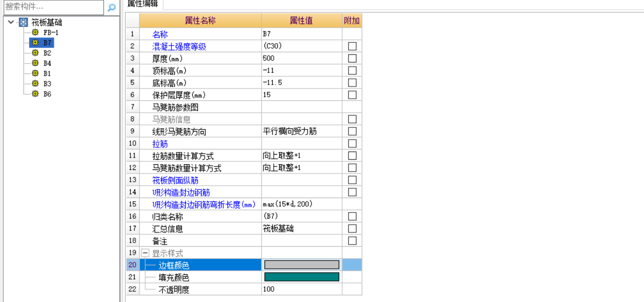The width and height of the screenshot is (644, 302).
Task: Click the gear icon beside B1
Action: pos(35,73)
